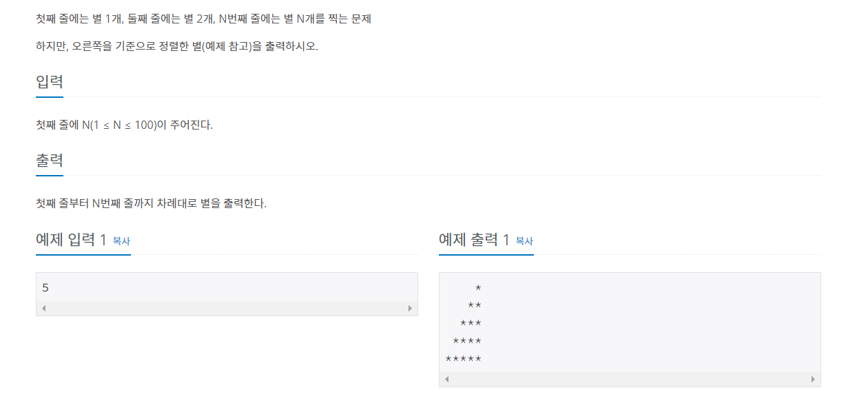Select the first star line in the output box
Screen dimensions: 868x401
pos(477,287)
